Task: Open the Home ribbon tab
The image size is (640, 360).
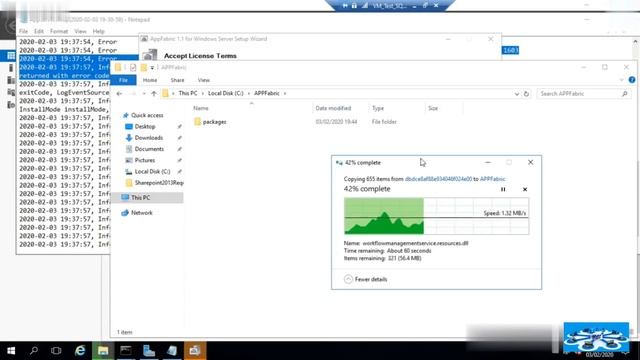Action: pyautogui.click(x=150, y=80)
